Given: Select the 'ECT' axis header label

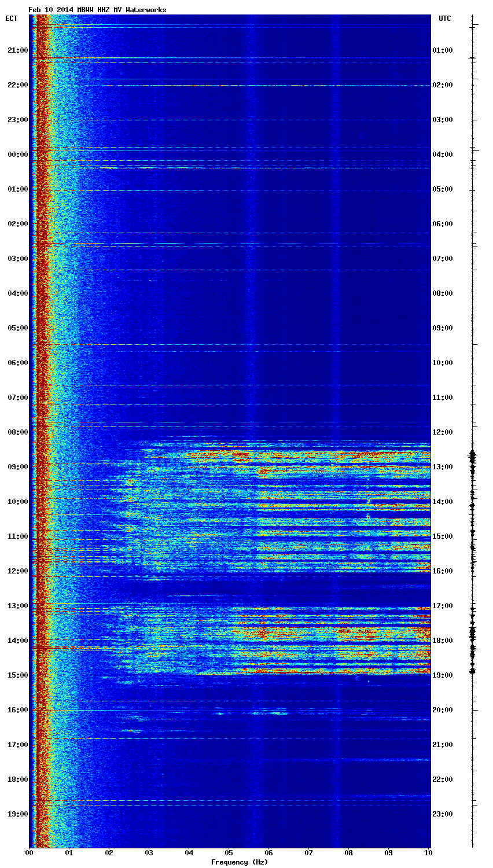Looking at the screenshot, I should pos(12,19).
